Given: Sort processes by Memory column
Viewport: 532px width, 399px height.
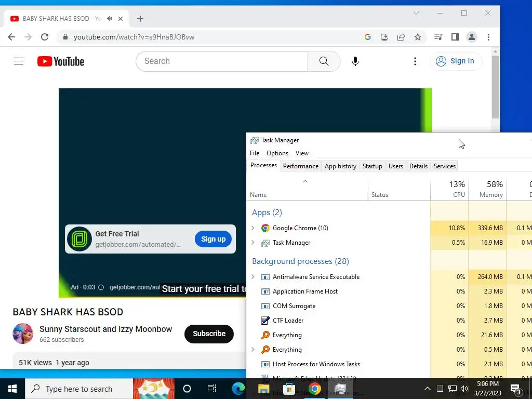Looking at the screenshot, I should tap(487, 189).
